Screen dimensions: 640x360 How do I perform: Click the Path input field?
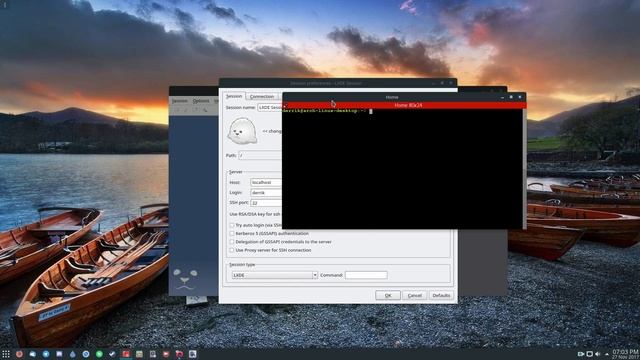[x=260, y=156]
